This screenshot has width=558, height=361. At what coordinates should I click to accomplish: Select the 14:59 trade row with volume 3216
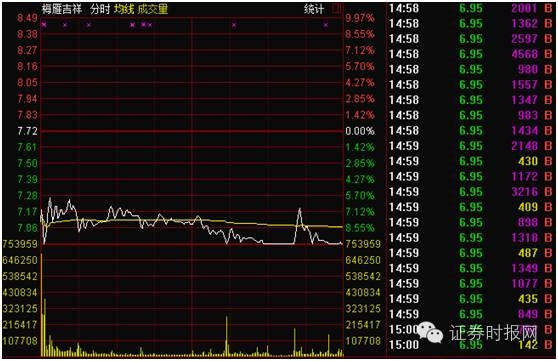click(470, 192)
